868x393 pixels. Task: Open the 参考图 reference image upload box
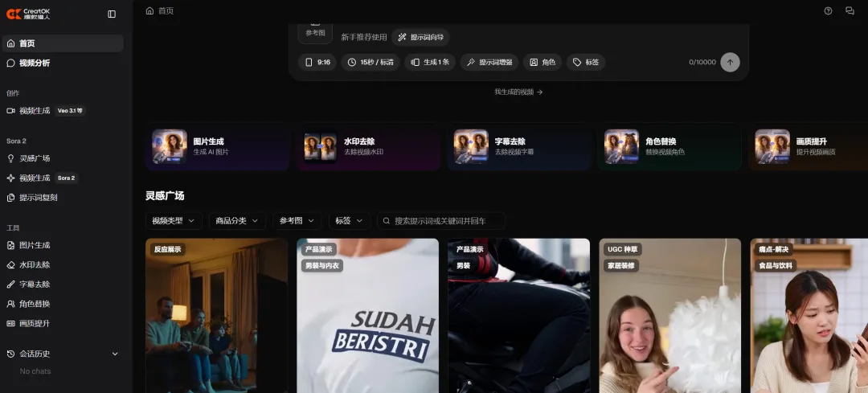[315, 31]
